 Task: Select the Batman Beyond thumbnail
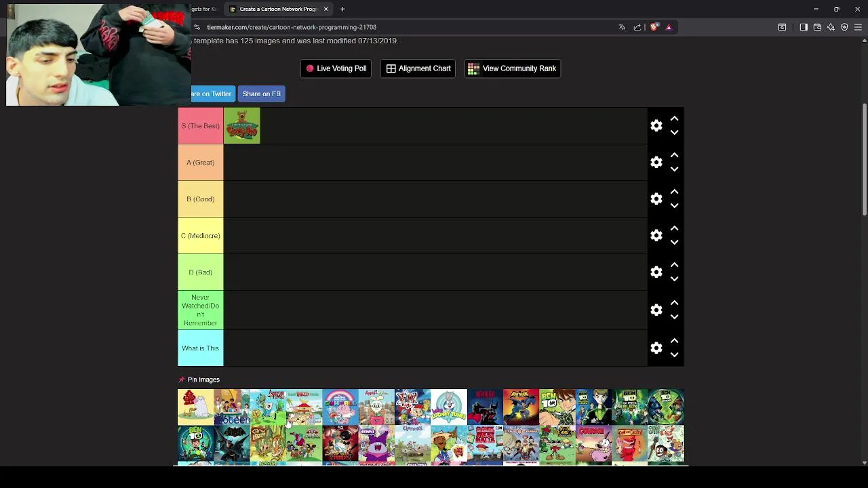tap(485, 407)
